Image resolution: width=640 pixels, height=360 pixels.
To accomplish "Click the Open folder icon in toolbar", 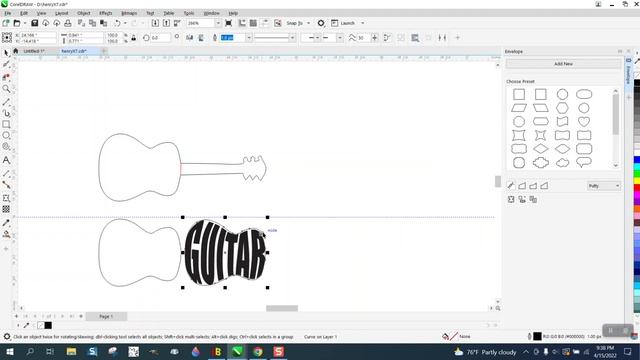I will point(17,23).
